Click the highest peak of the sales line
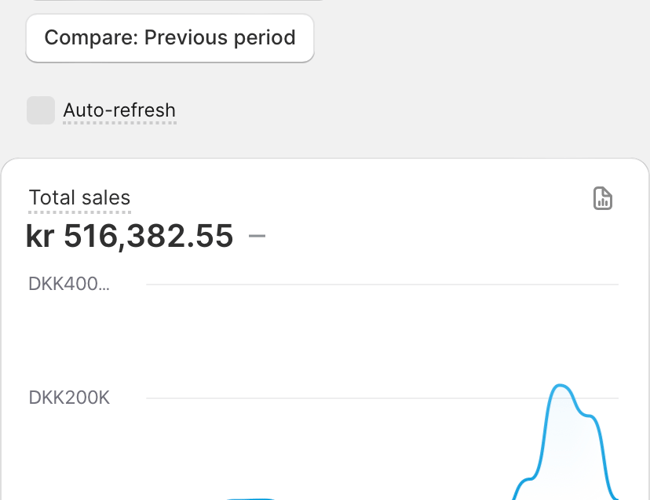The width and height of the screenshot is (650, 500). 562,385
